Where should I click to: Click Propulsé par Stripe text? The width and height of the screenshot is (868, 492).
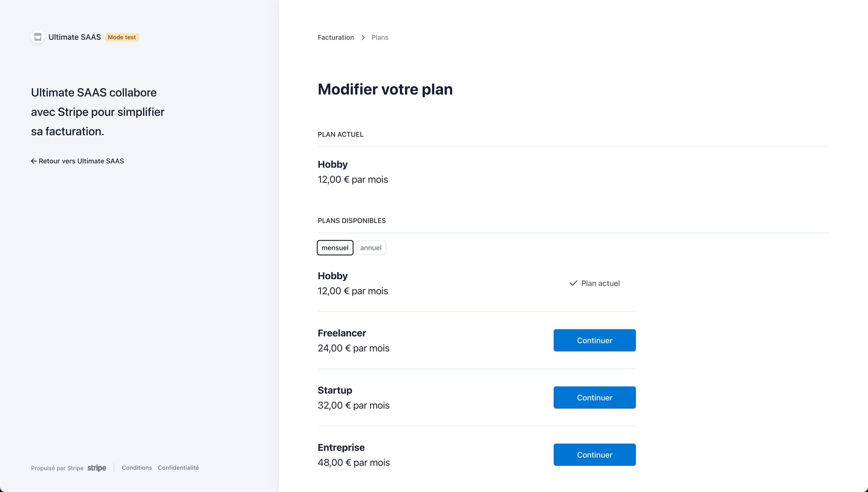pyautogui.click(x=57, y=468)
